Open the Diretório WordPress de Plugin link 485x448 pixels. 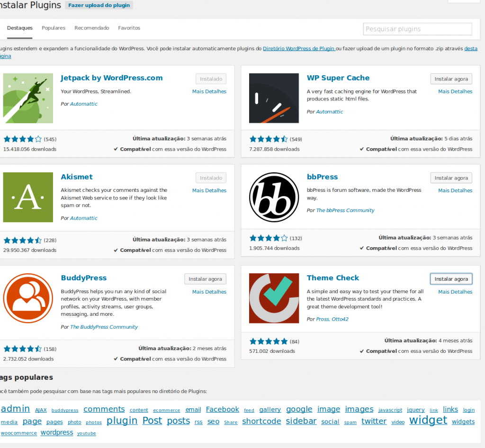click(299, 48)
